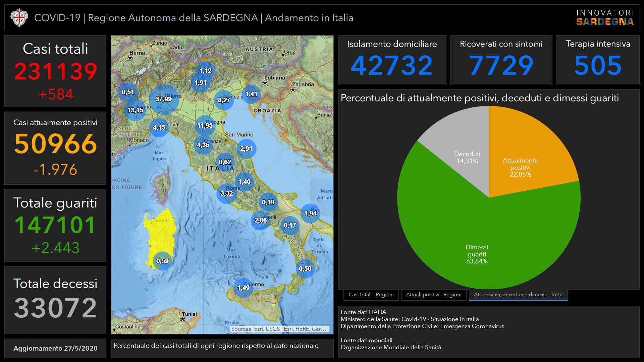The height and width of the screenshot is (362, 644).
Task: Select the Sicily 1,49 map bubble
Action: [x=244, y=288]
